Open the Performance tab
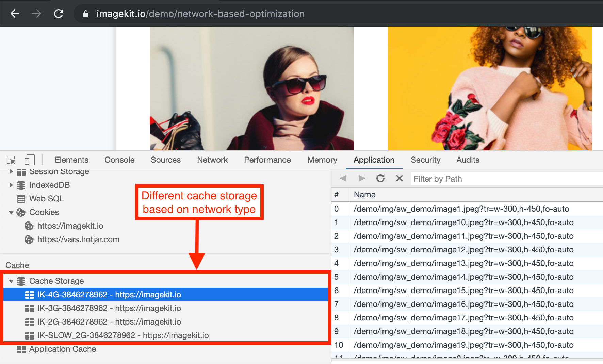This screenshot has height=364, width=603. 267,160
